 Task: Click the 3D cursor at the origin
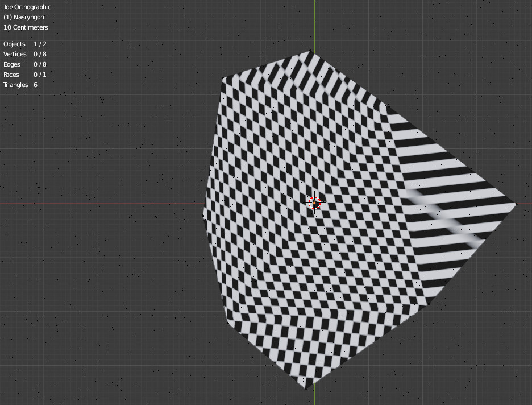315,202
